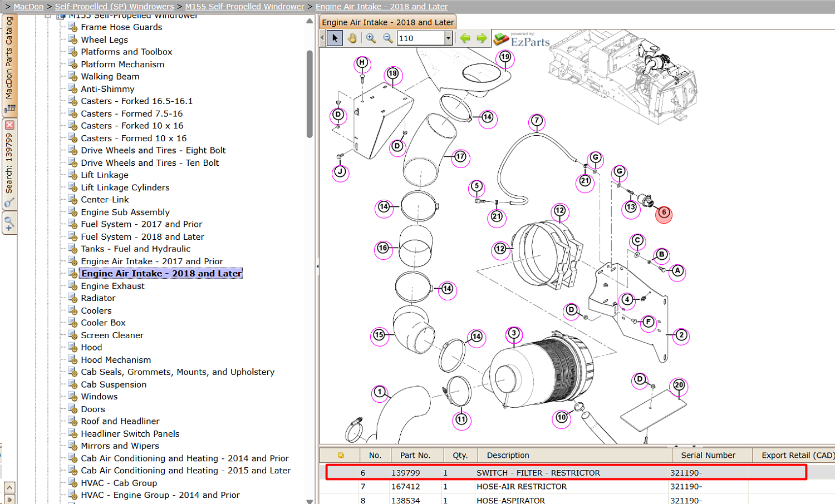Click the notes icon in parts table header
This screenshot has width=835, height=504.
[x=341, y=455]
